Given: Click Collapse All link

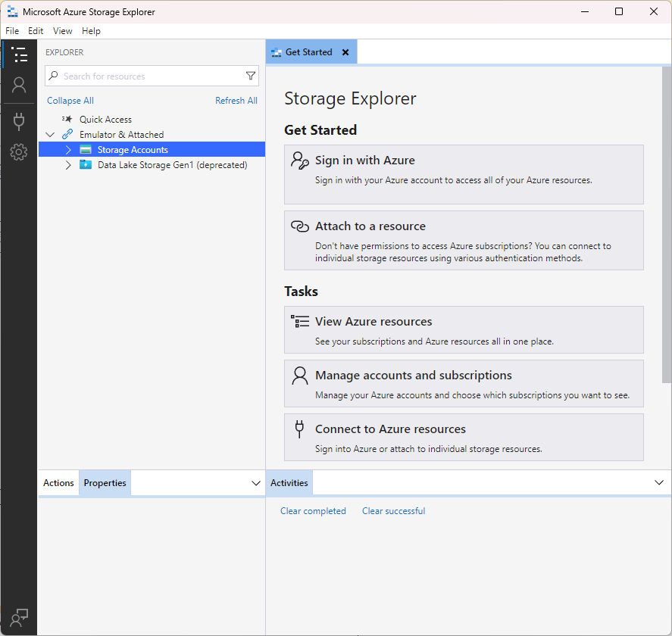Looking at the screenshot, I should click(x=70, y=101).
